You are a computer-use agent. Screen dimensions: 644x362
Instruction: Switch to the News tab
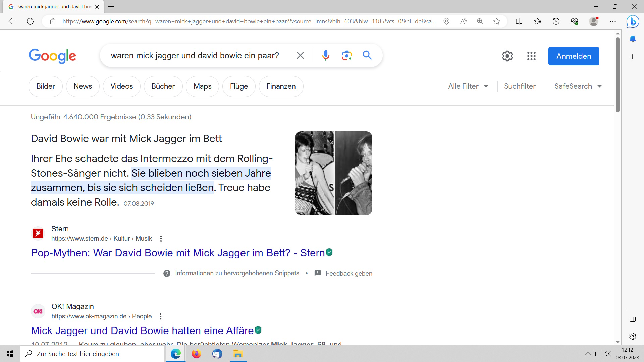tap(83, 86)
